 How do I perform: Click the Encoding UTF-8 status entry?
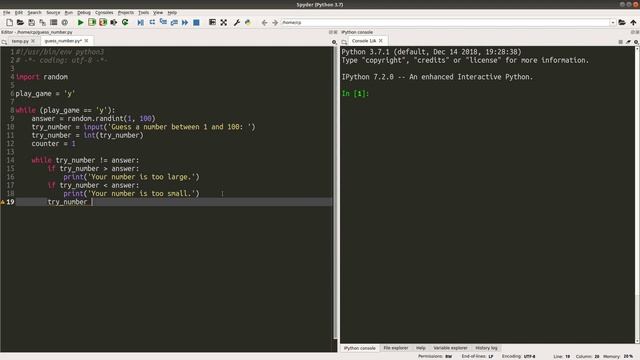pyautogui.click(x=519, y=356)
